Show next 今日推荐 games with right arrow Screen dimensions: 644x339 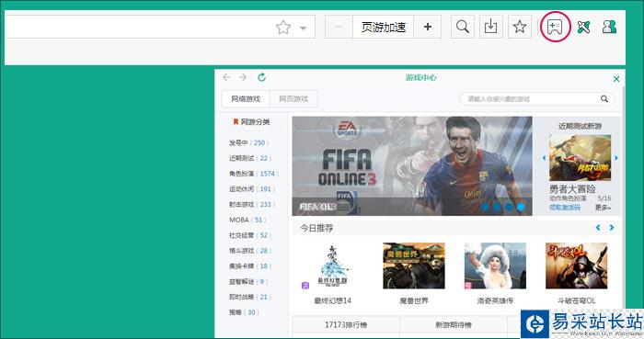point(612,228)
